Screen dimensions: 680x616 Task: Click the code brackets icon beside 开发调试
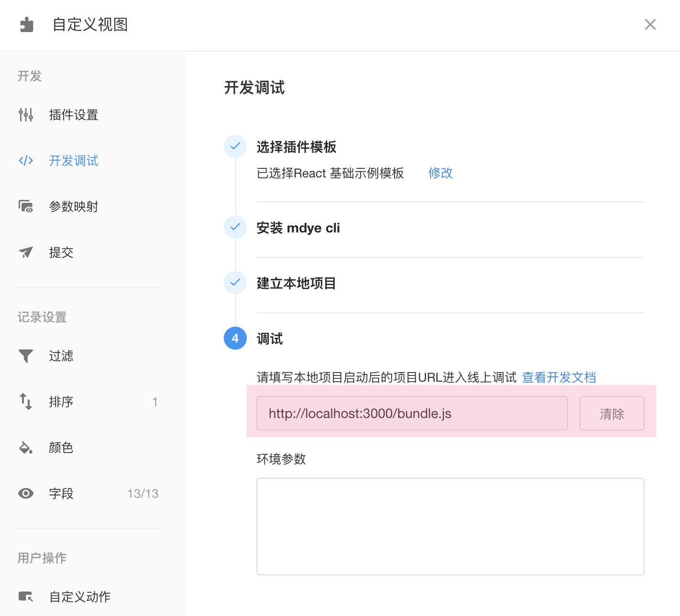pyautogui.click(x=26, y=161)
